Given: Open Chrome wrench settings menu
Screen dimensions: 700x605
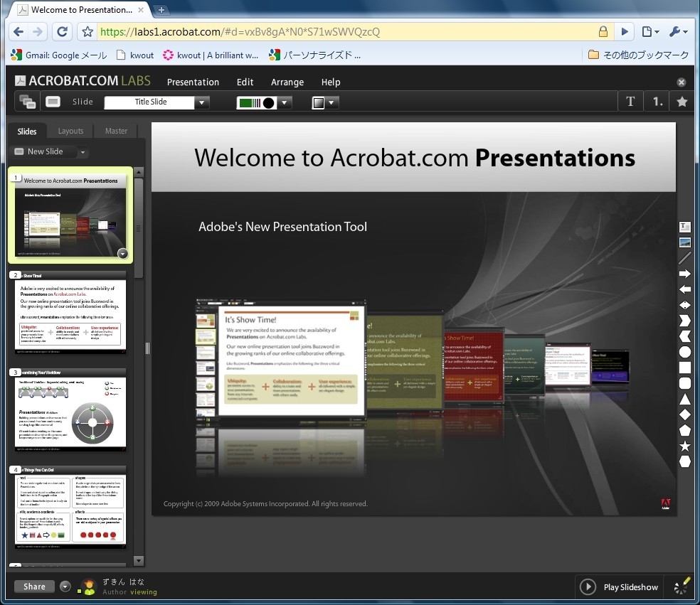Looking at the screenshot, I should tap(678, 32).
